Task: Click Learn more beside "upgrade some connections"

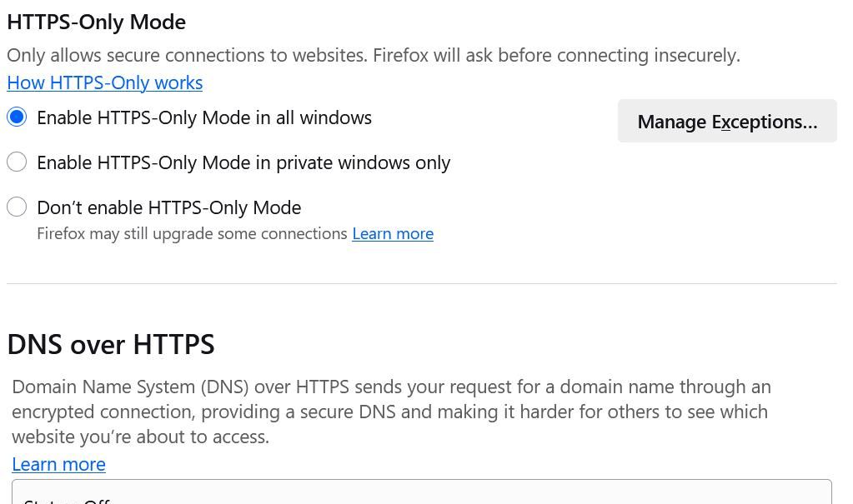Action: tap(393, 234)
